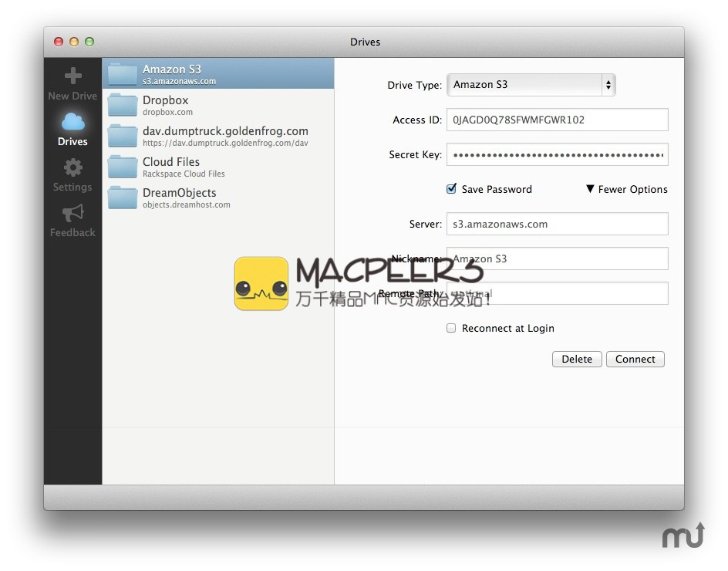Open the Drive Type dropdown
Screen dimensions: 728x571
tap(531, 85)
